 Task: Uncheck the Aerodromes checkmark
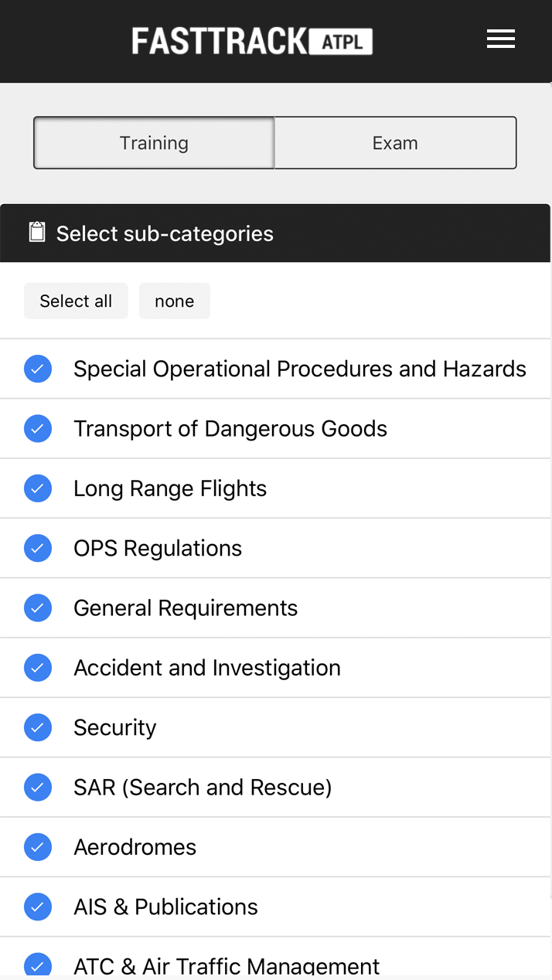pos(38,847)
